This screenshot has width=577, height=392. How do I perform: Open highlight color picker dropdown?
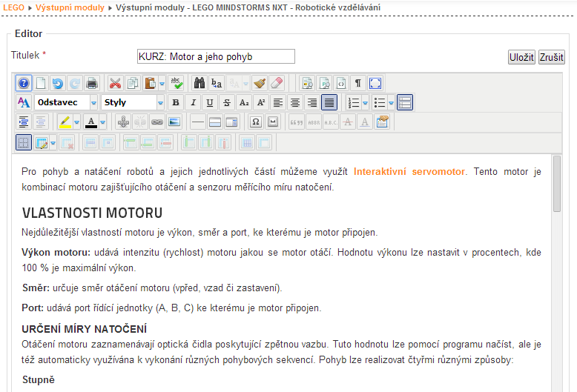point(77,122)
